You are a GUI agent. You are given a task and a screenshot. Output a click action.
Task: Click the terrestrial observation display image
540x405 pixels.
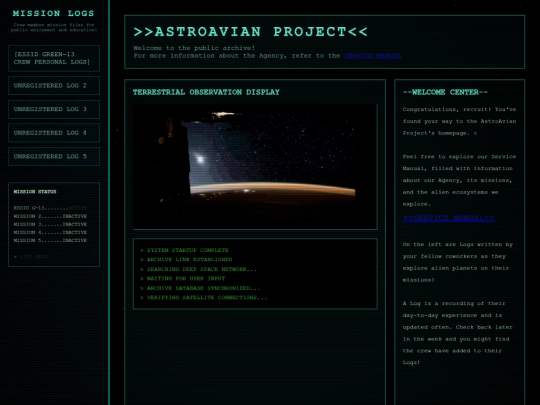click(x=255, y=166)
